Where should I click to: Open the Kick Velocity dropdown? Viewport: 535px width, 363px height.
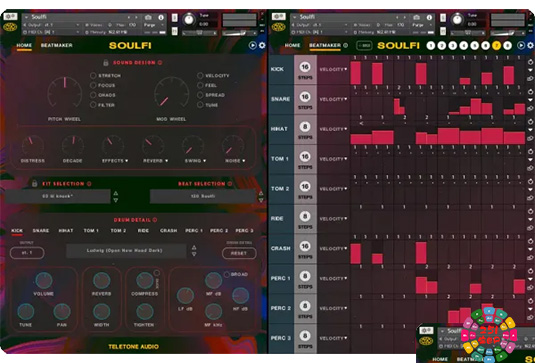[x=333, y=69]
